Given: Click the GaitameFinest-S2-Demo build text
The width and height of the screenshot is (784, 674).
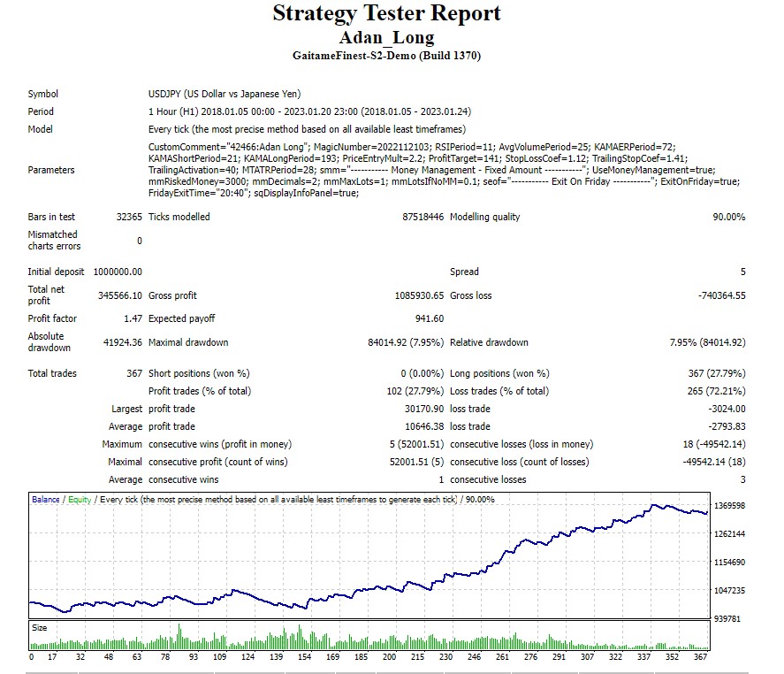Looking at the screenshot, I should (x=386, y=56).
